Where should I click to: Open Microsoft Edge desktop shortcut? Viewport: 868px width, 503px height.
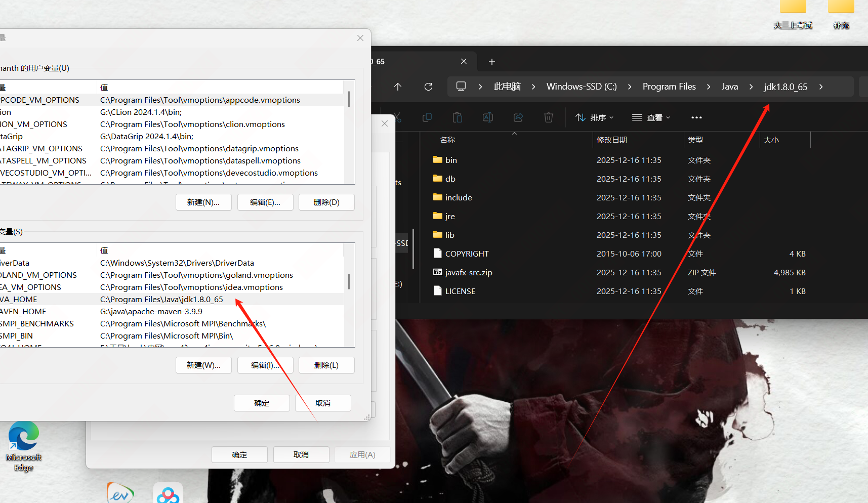(x=23, y=446)
